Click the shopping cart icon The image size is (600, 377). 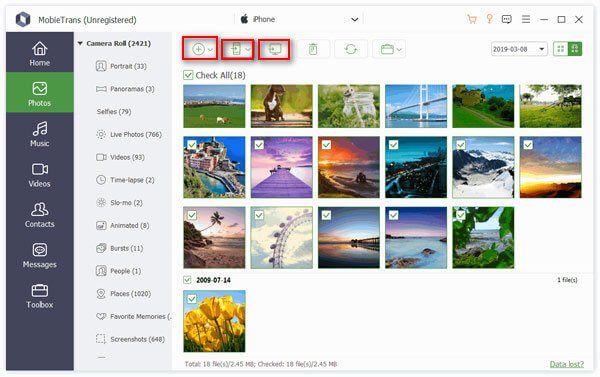(x=472, y=19)
